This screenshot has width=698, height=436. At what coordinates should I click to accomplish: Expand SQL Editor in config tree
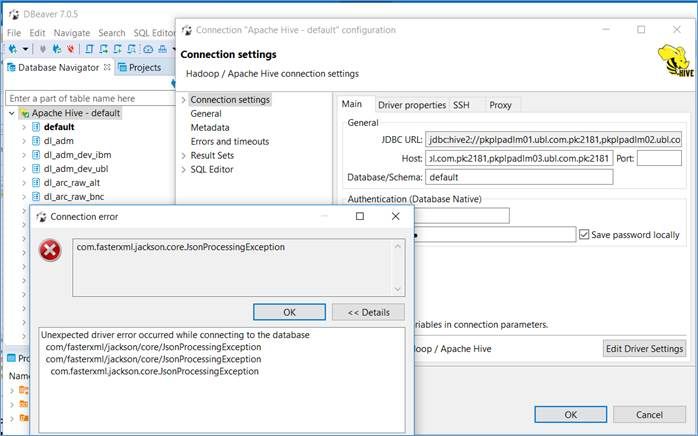point(183,169)
